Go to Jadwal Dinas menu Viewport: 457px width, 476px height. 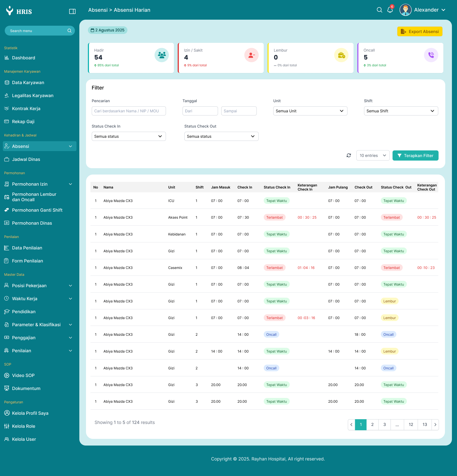(x=26, y=159)
